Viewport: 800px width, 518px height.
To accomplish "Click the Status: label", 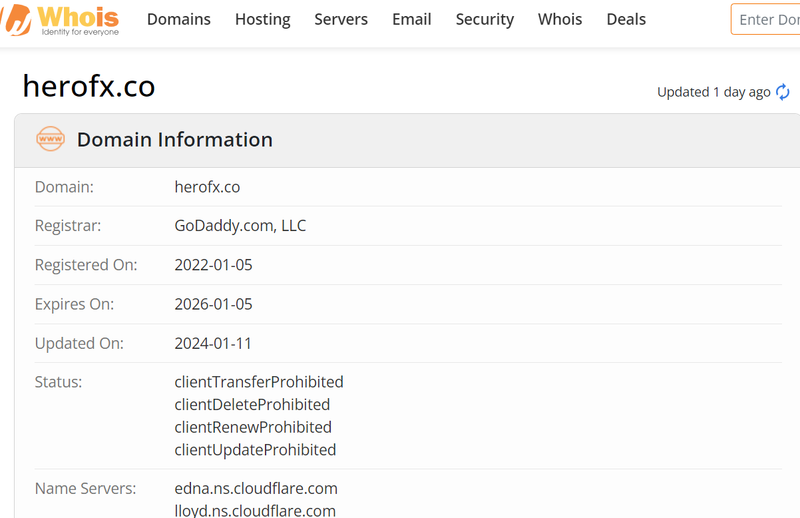I will click(x=58, y=382).
